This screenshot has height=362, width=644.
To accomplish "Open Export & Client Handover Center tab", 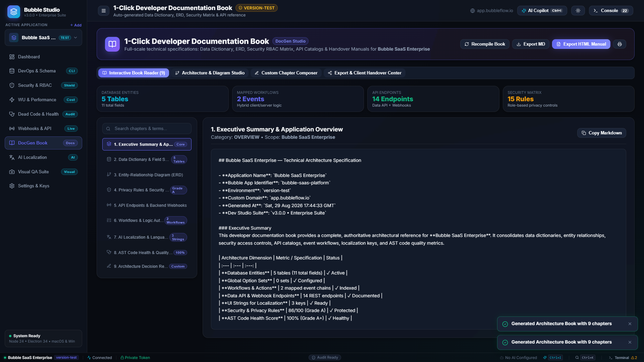I will [364, 73].
